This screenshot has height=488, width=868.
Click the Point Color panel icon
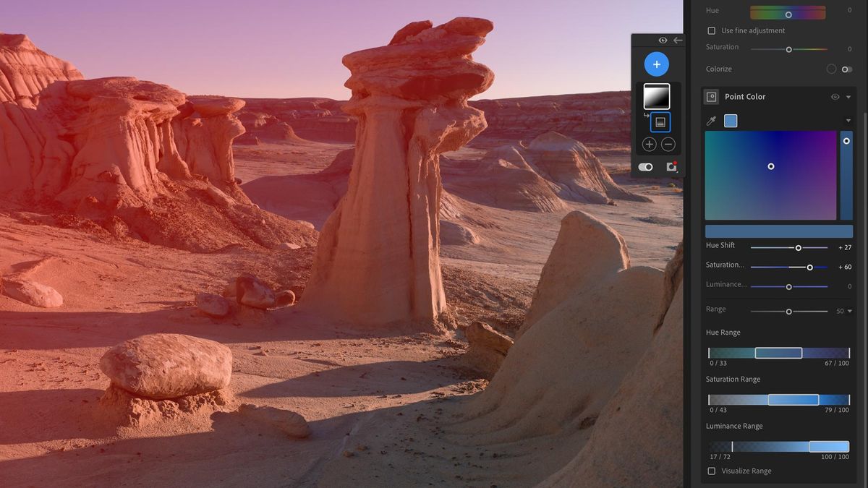pos(711,96)
